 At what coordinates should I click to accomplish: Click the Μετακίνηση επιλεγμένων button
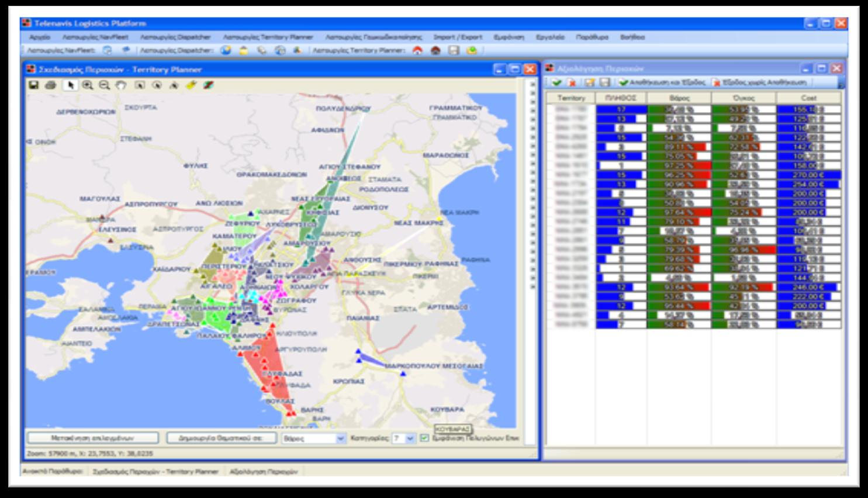pyautogui.click(x=93, y=438)
